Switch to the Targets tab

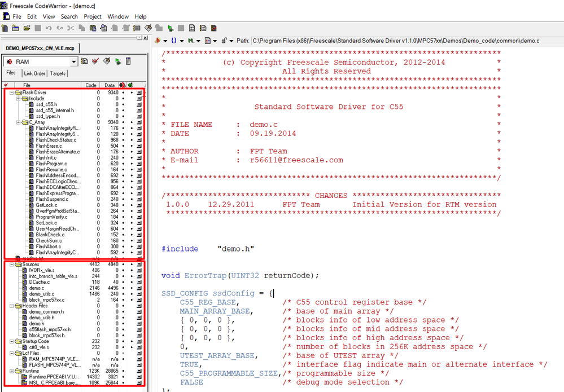(58, 73)
